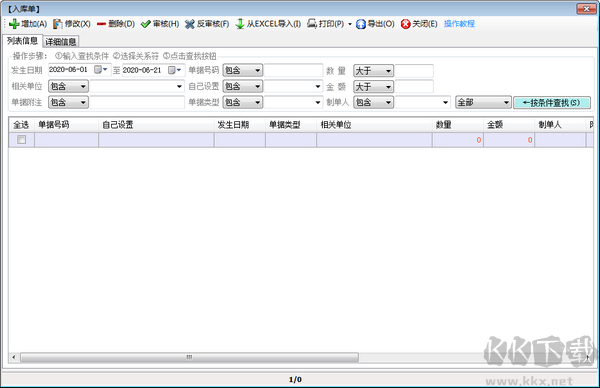Open the 制单人 operator dropdown

coord(373,102)
